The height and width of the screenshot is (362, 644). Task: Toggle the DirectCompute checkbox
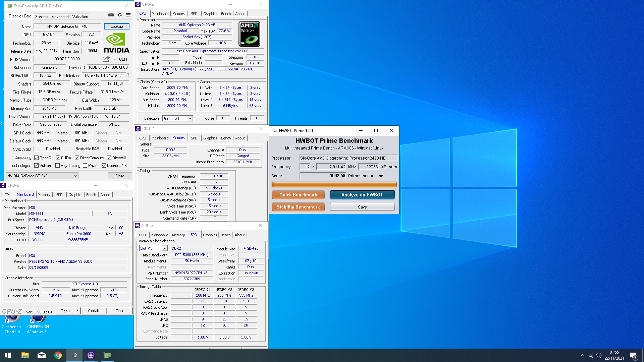[77, 158]
